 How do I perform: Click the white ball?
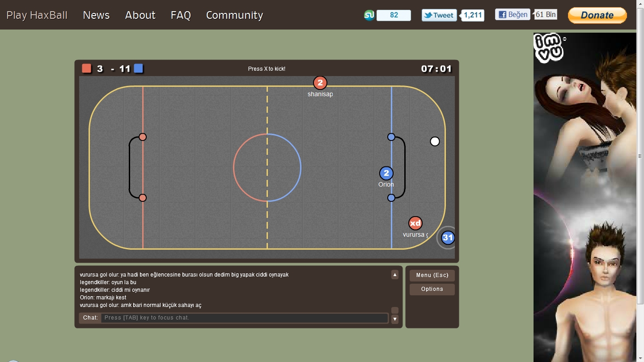tap(435, 141)
